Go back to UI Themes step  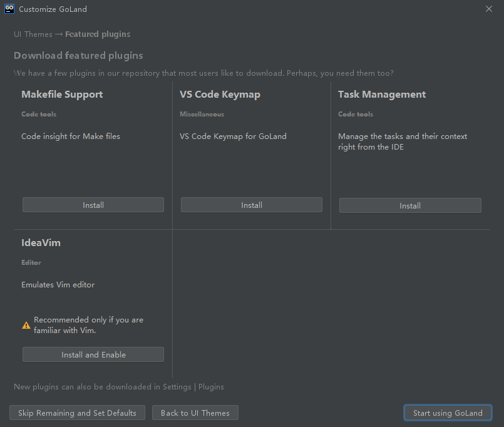click(x=195, y=413)
